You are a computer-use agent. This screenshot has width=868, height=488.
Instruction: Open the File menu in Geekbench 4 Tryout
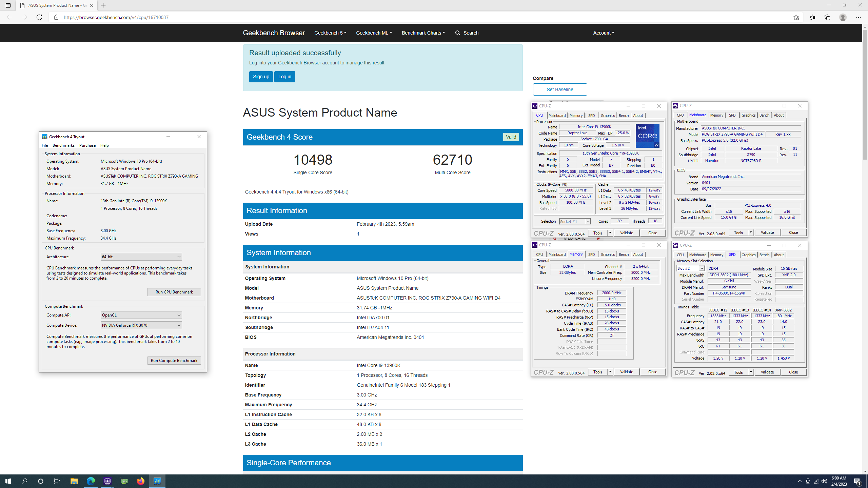coord(45,145)
